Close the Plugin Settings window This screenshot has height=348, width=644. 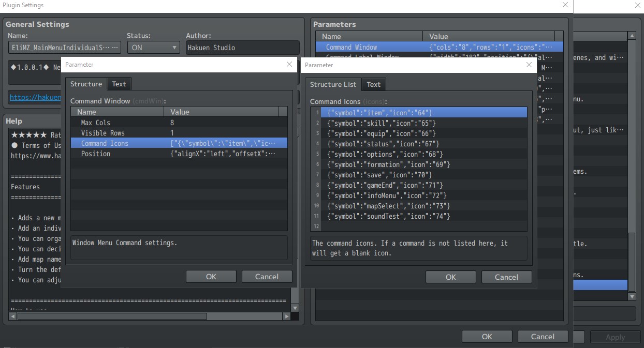[x=565, y=5]
